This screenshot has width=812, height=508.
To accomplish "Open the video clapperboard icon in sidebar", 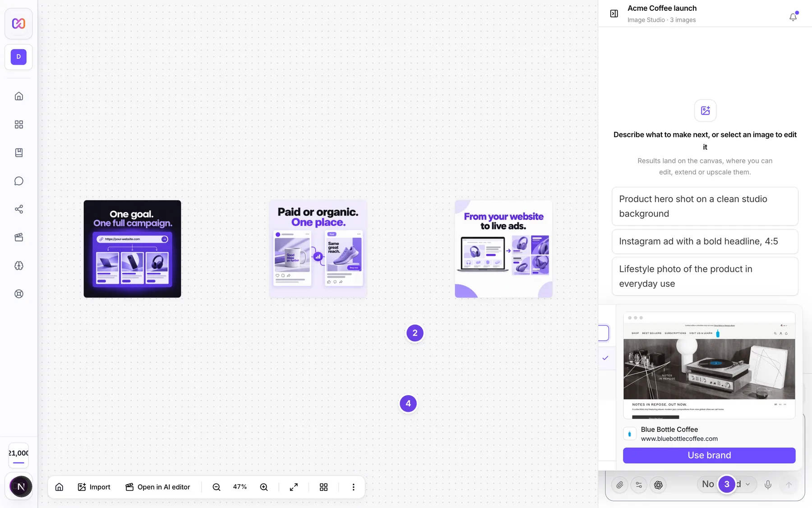I will coord(18,238).
